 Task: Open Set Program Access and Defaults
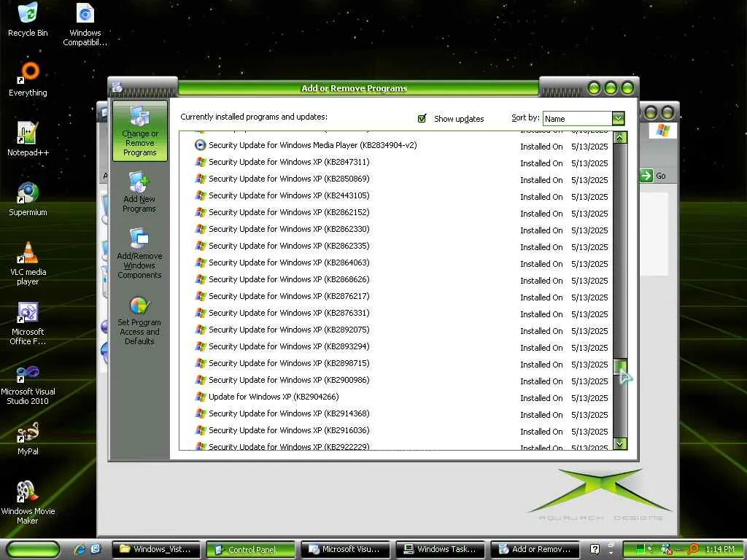tap(139, 319)
